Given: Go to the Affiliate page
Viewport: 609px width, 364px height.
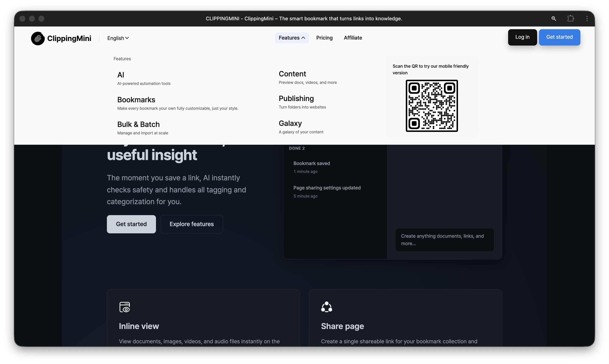Looking at the screenshot, I should tap(353, 38).
